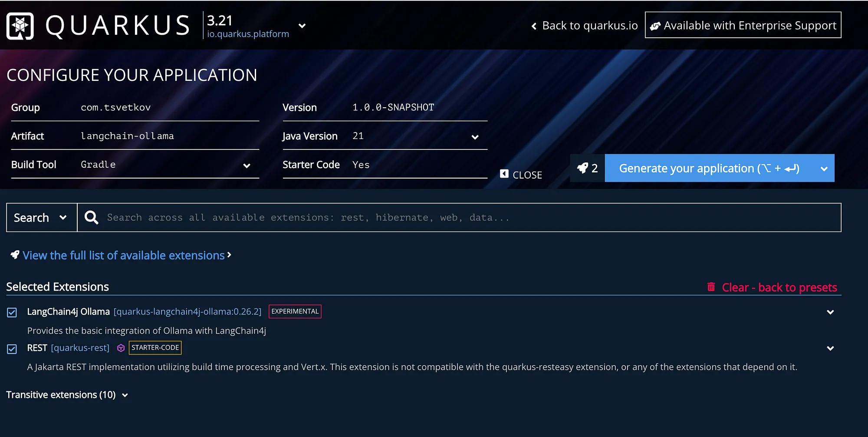Expand LangChain4j Ollama extension options chevron
The image size is (868, 437).
(830, 312)
